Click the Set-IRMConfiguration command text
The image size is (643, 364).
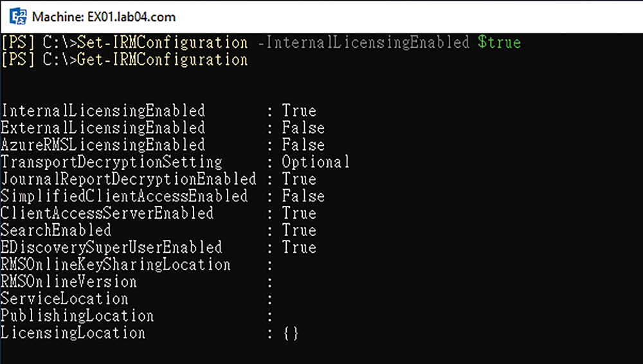click(x=163, y=42)
